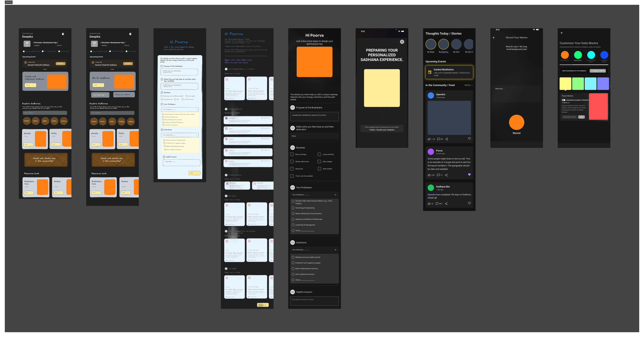Open the Sort by dropdown in the community feed
The height and width of the screenshot is (337, 644).
tap(468, 85)
